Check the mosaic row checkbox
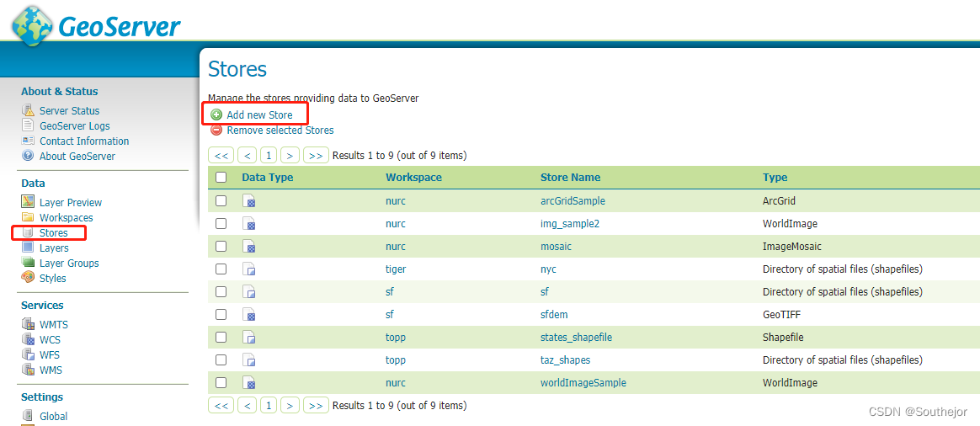The height and width of the screenshot is (426, 980). pyautogui.click(x=221, y=246)
